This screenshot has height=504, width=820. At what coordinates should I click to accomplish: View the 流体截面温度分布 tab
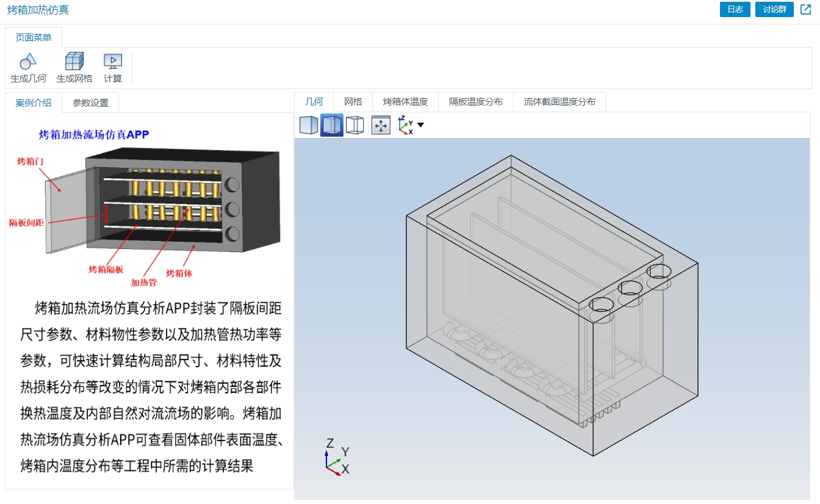pyautogui.click(x=559, y=101)
